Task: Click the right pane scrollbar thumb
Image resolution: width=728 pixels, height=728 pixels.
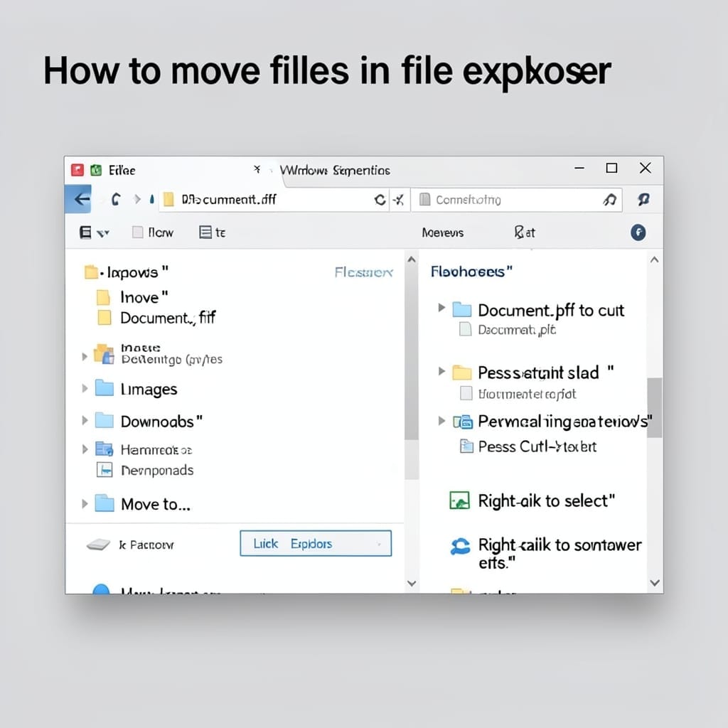Action: [x=655, y=407]
